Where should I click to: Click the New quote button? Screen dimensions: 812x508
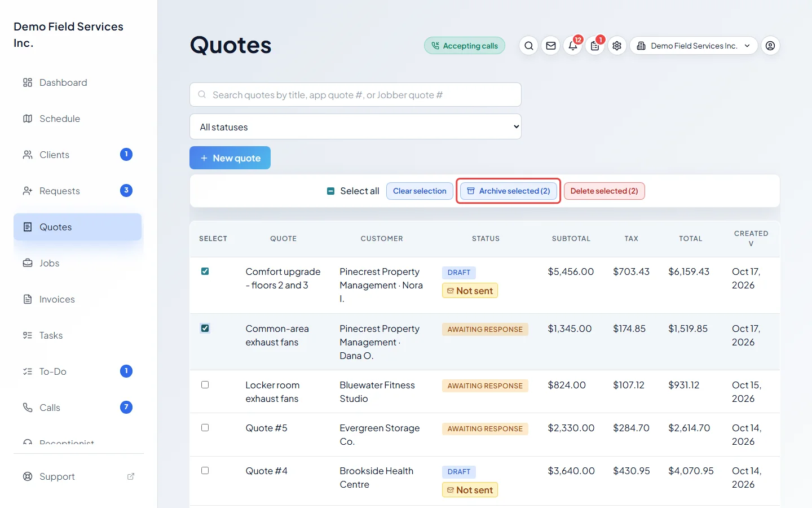[230, 158]
